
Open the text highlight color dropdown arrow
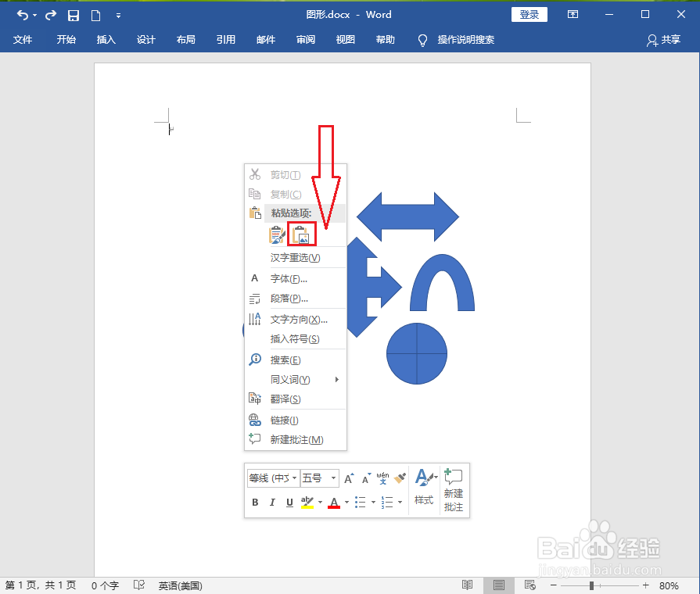pos(321,501)
